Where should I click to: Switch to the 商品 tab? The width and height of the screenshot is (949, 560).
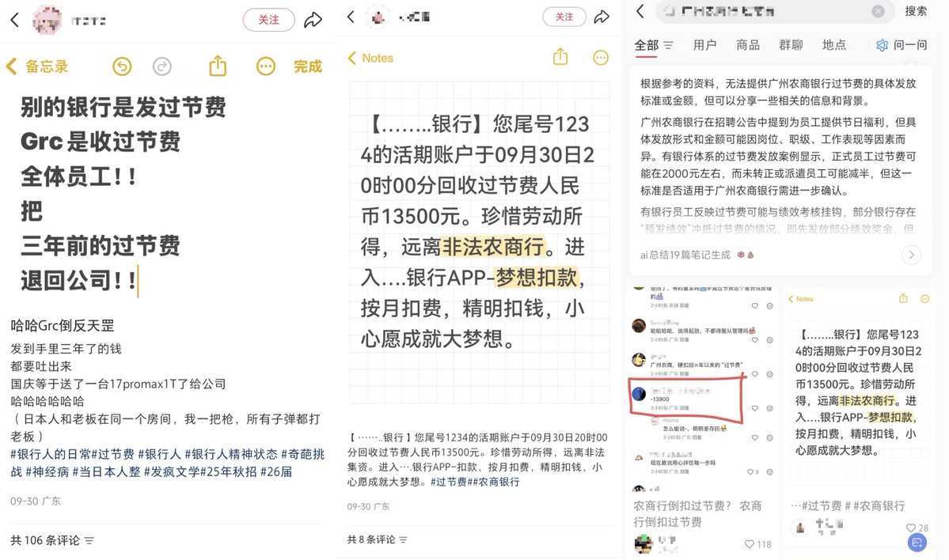(x=747, y=45)
